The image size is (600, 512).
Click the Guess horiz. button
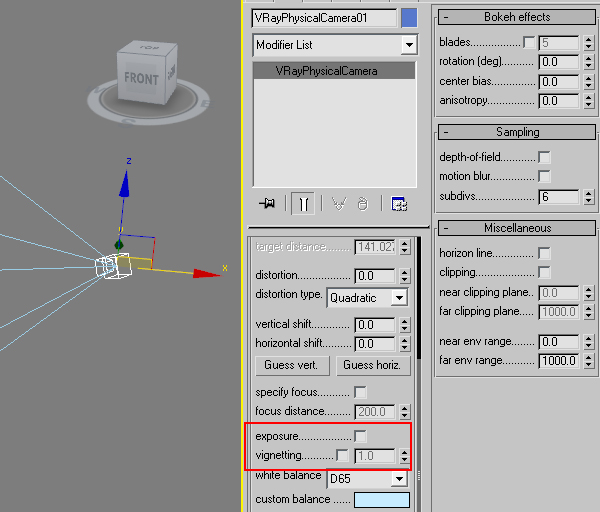click(371, 365)
